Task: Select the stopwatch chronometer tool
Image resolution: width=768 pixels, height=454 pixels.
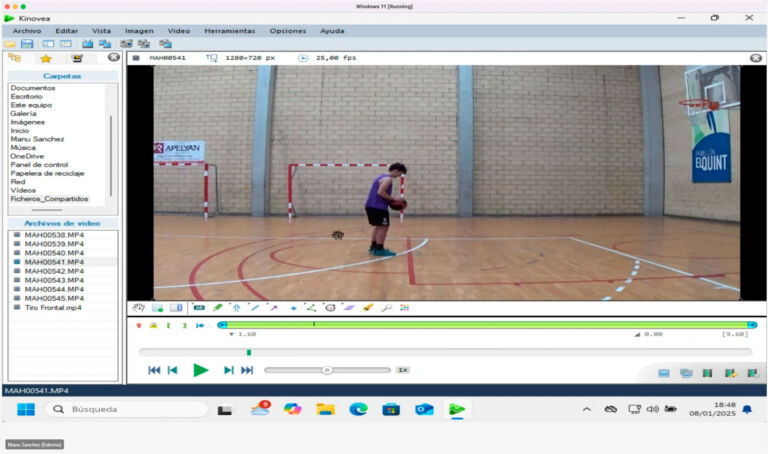Action: coord(331,308)
